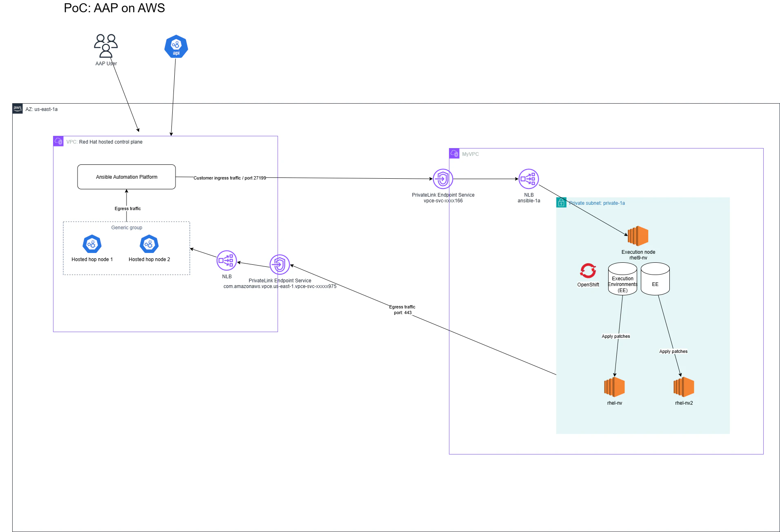780x532 pixels.
Task: Click the Hosted hop node 1 label
Action: coord(92,259)
